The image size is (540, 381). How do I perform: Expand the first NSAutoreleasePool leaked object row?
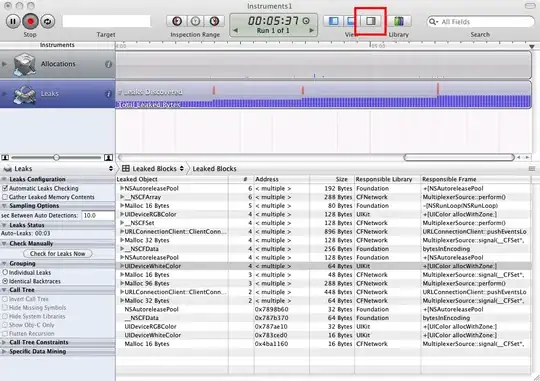tap(122, 188)
